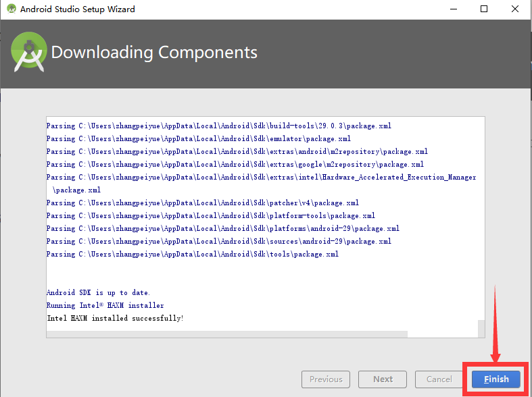The width and height of the screenshot is (532, 397).
Task: Click the 'Android Studio Setup Wizard' window title
Action: [x=77, y=9]
